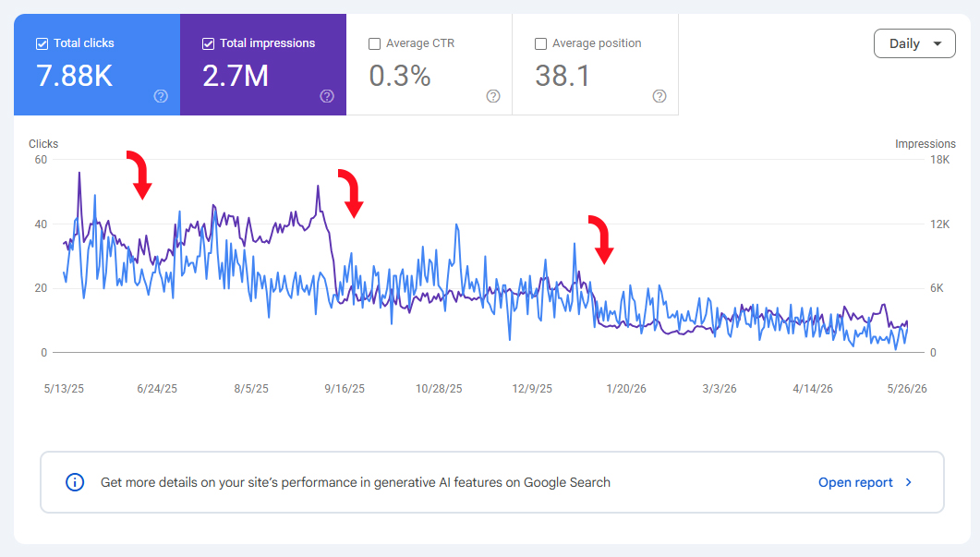Open help icon on Total impressions card
Viewport: 980px width, 557px height.
[x=327, y=96]
